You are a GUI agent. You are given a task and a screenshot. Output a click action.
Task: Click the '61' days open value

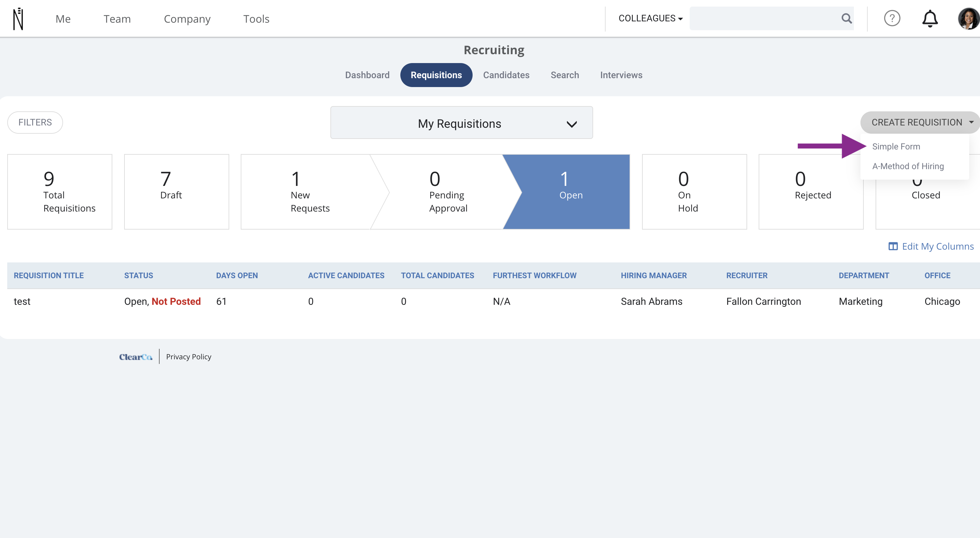click(221, 301)
